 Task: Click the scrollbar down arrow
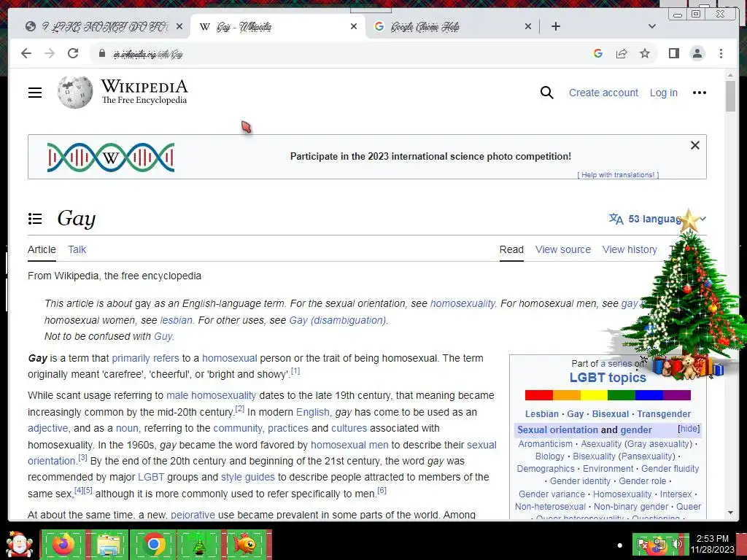(730, 513)
